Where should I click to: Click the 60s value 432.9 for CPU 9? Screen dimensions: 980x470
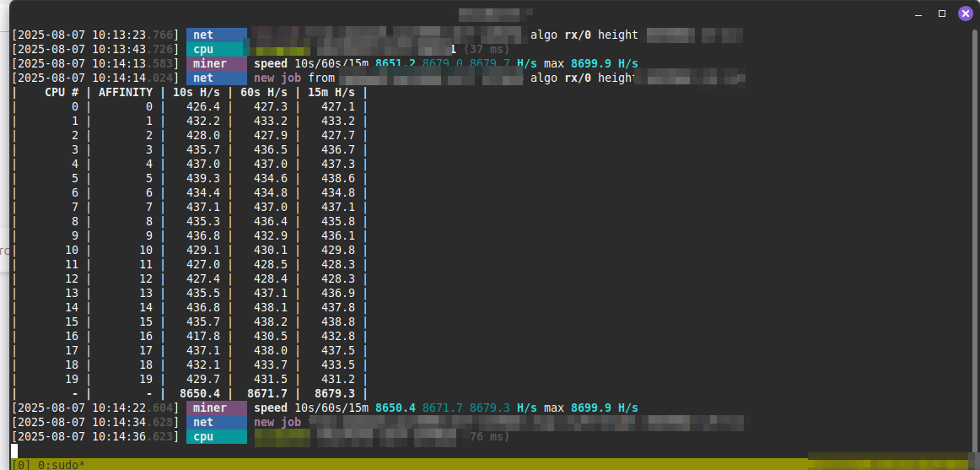pos(271,235)
